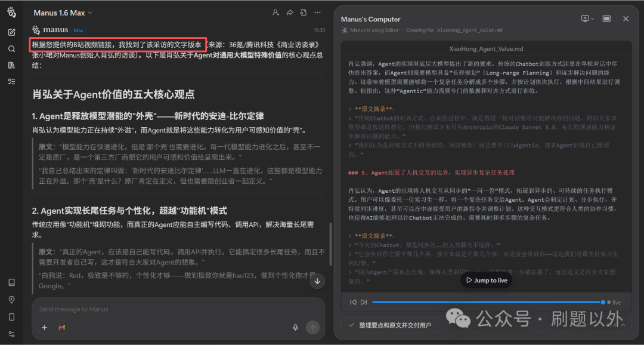
Task: Open the library icon in sidebar
Action: coord(11,65)
